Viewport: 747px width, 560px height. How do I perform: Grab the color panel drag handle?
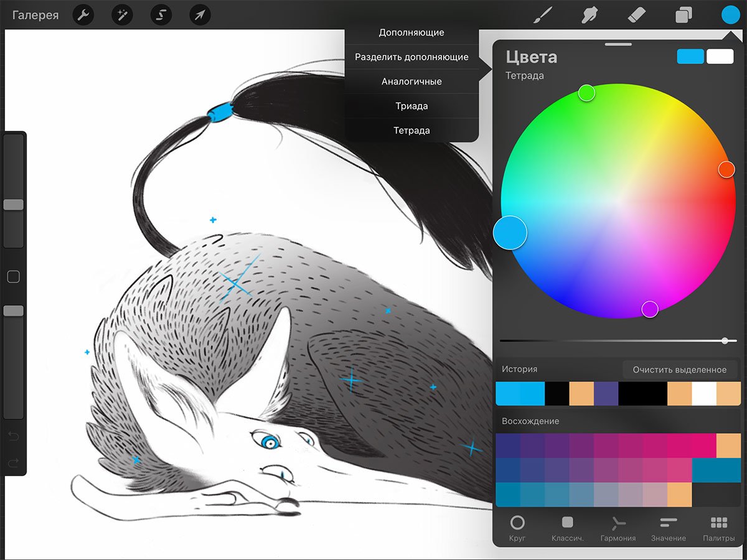pos(618,45)
